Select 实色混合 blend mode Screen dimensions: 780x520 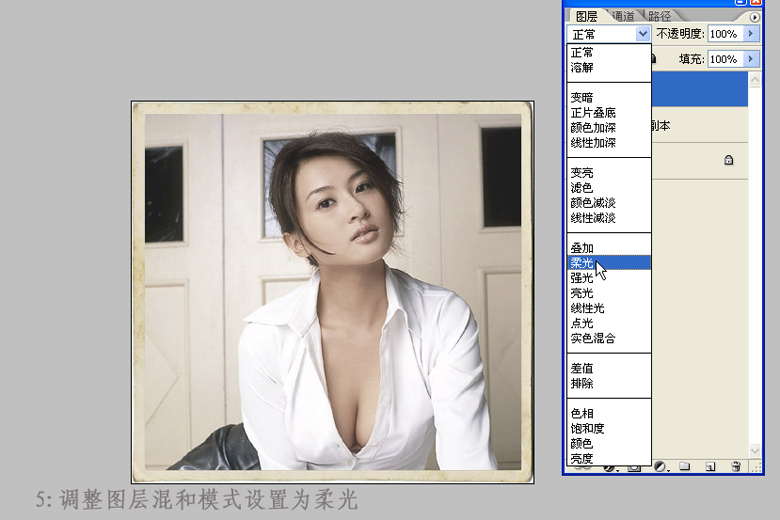coord(609,338)
